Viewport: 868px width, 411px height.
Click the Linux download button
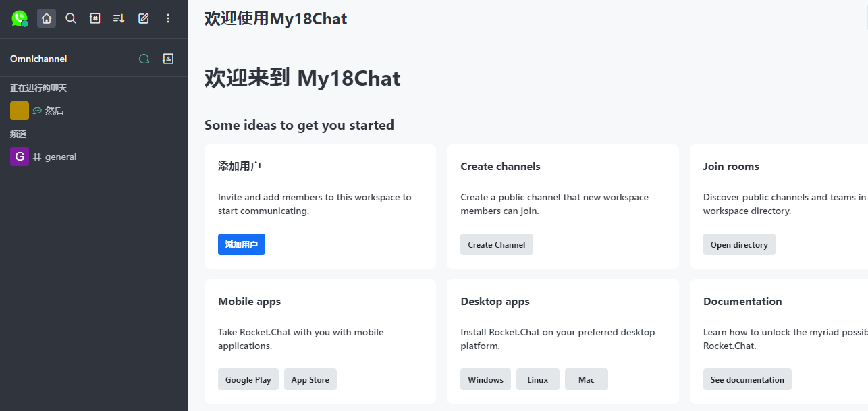[538, 379]
